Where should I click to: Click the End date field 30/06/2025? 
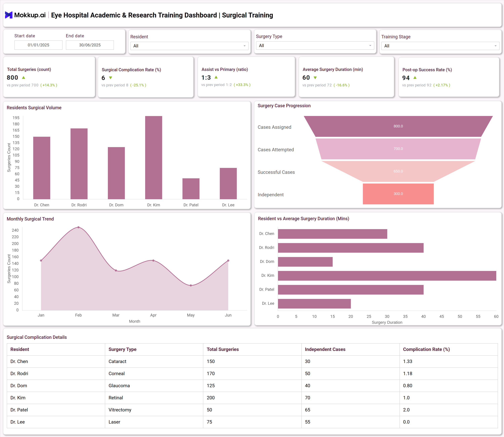click(x=90, y=45)
